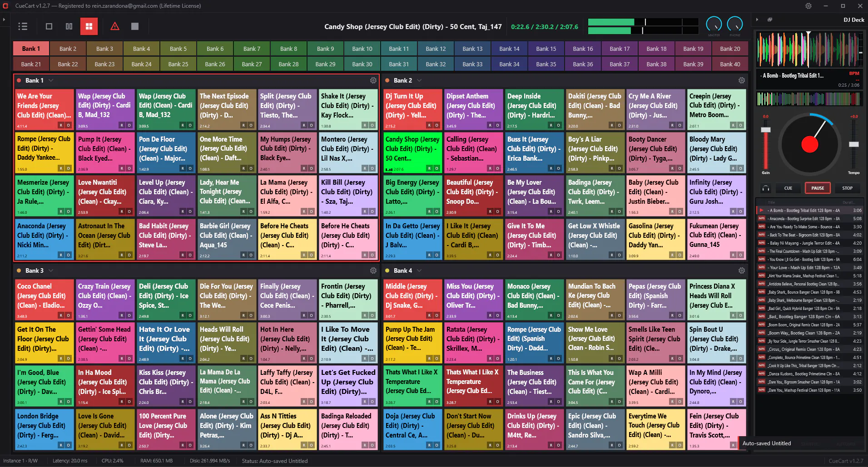Pop out the DJ Deck window icon
Screen dimensions: 868x467
click(770, 20)
